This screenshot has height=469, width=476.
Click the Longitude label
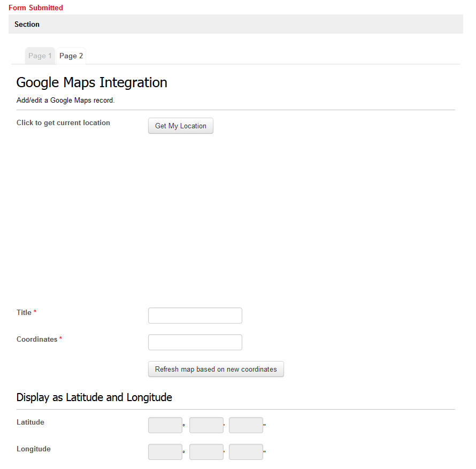pos(34,449)
